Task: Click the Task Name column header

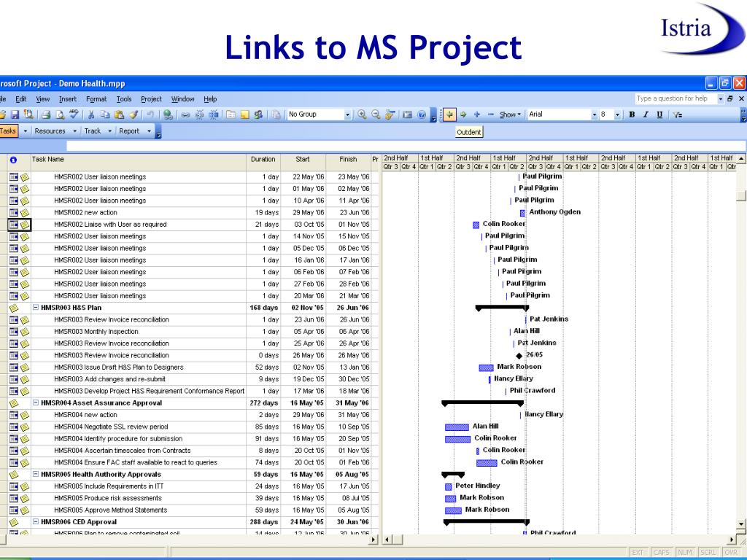Action: [x=138, y=163]
